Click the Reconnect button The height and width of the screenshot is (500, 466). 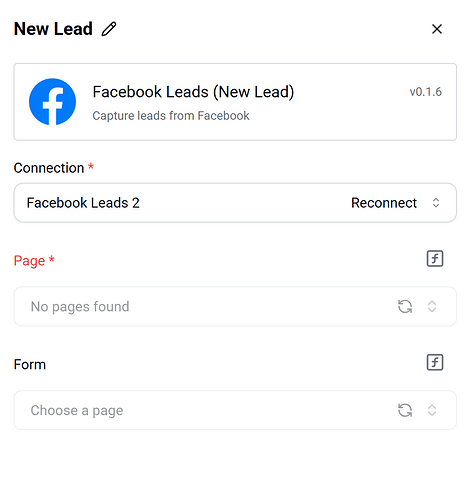[384, 203]
